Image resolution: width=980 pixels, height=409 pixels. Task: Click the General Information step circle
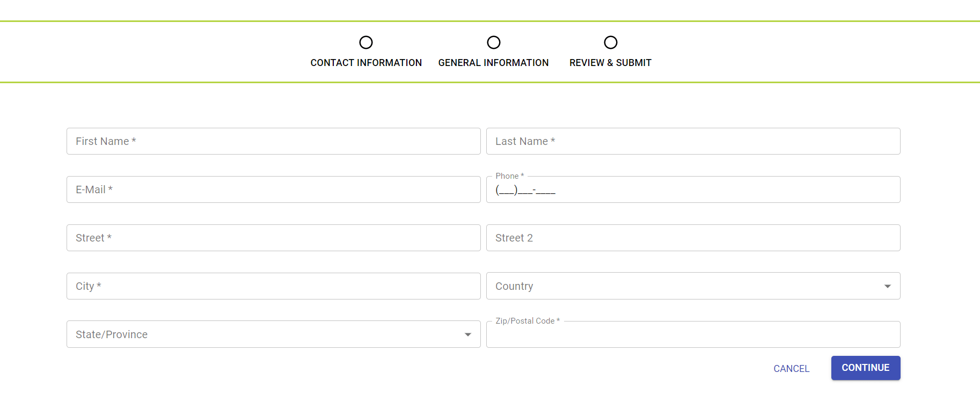pos(494,42)
